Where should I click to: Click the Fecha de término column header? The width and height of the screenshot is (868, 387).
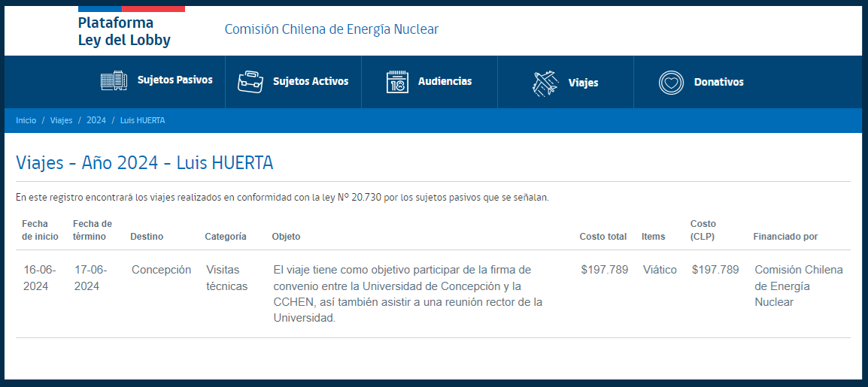(x=93, y=230)
